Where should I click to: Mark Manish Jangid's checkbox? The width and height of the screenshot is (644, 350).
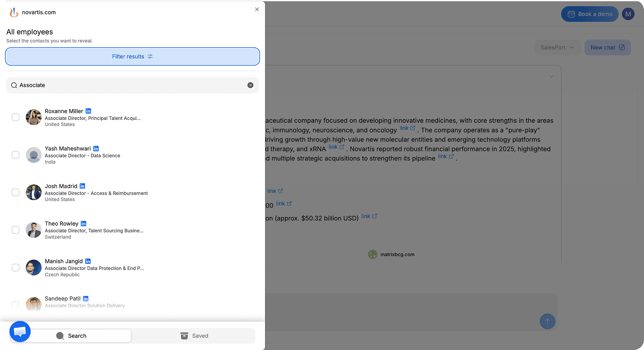(x=15, y=268)
